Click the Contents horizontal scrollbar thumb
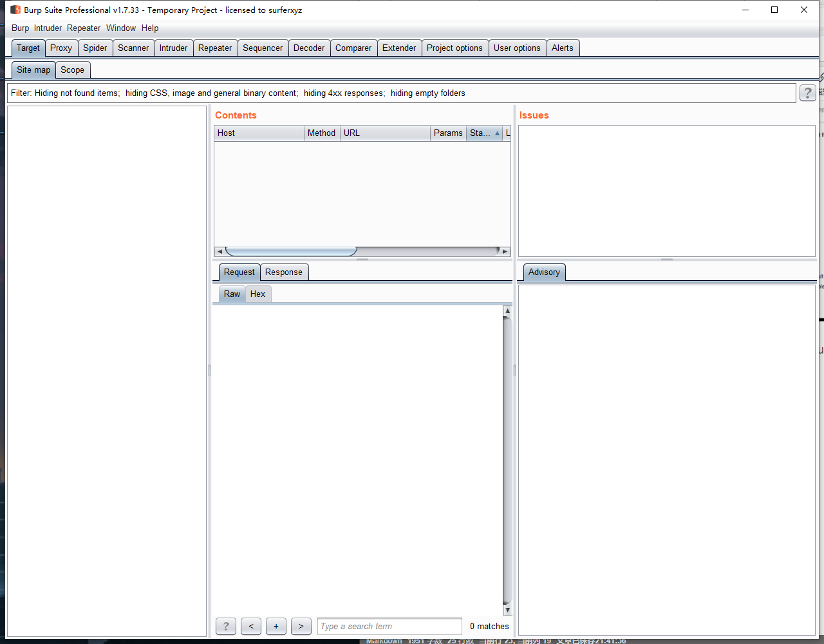This screenshot has width=824, height=644. [x=291, y=251]
